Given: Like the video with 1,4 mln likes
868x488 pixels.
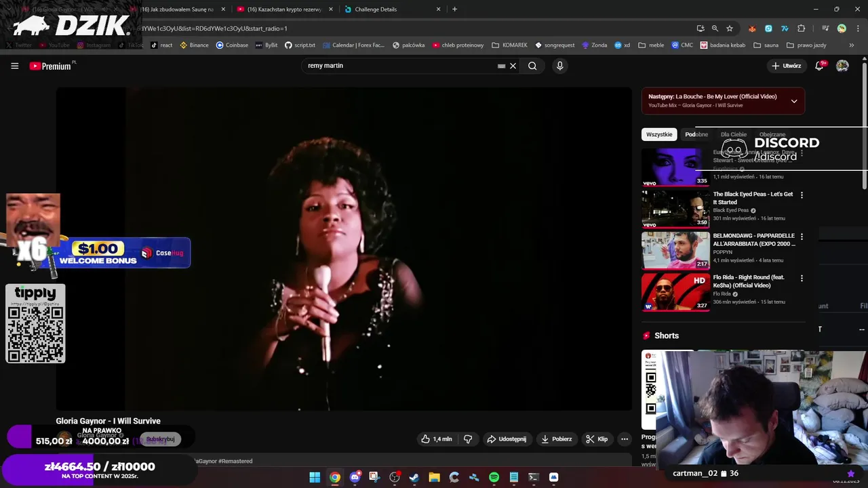Looking at the screenshot, I should pyautogui.click(x=436, y=439).
